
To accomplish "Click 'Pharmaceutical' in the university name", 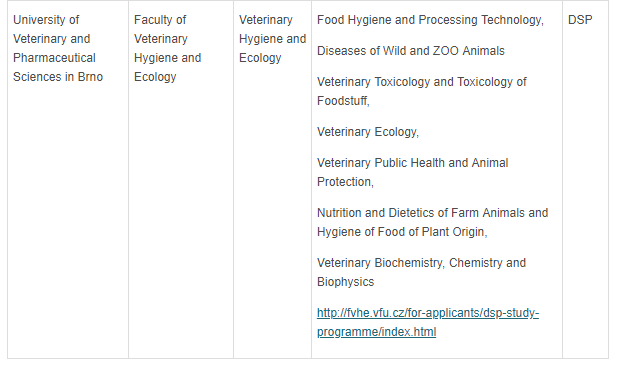I will [54, 58].
